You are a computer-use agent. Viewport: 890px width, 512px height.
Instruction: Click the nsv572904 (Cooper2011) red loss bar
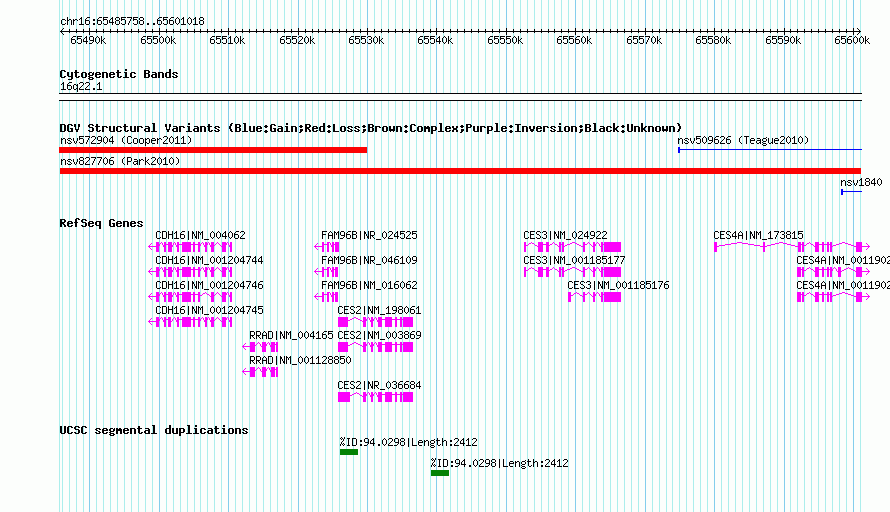click(x=213, y=150)
